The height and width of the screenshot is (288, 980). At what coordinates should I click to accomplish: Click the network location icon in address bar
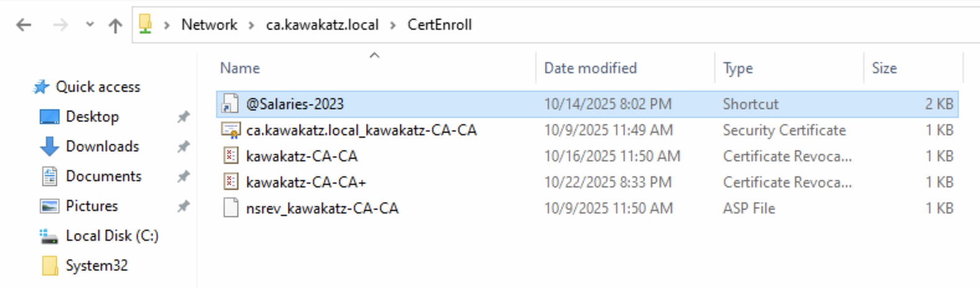pyautogui.click(x=145, y=24)
